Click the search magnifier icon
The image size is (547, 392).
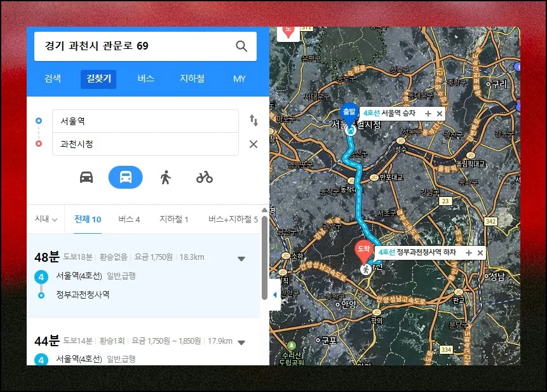241,46
